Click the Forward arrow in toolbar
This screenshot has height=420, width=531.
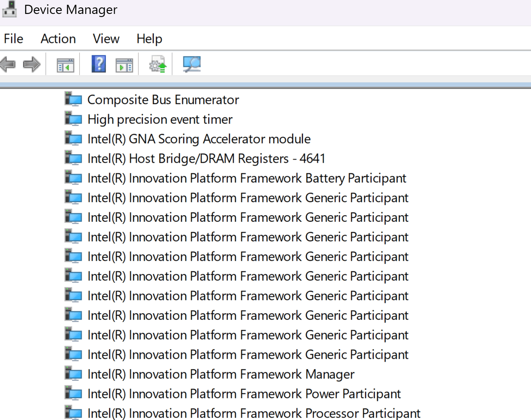(31, 64)
